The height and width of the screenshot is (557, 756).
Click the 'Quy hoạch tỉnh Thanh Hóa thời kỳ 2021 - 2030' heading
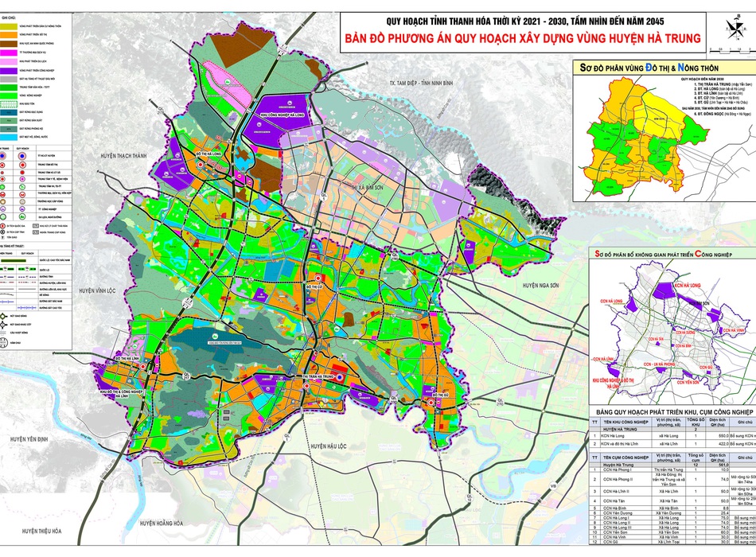point(524,21)
